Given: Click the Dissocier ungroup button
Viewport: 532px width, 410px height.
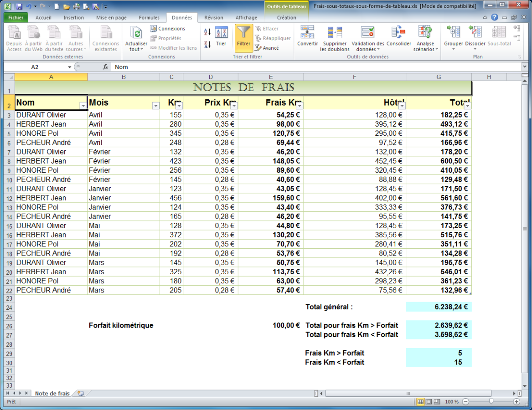Looking at the screenshot, I should (x=475, y=38).
